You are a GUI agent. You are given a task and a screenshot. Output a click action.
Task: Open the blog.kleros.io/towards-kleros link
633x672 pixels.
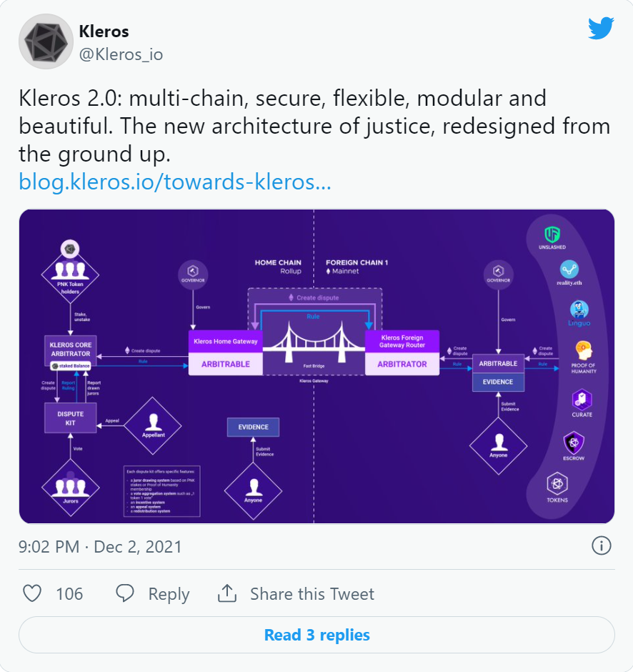pyautogui.click(x=175, y=182)
